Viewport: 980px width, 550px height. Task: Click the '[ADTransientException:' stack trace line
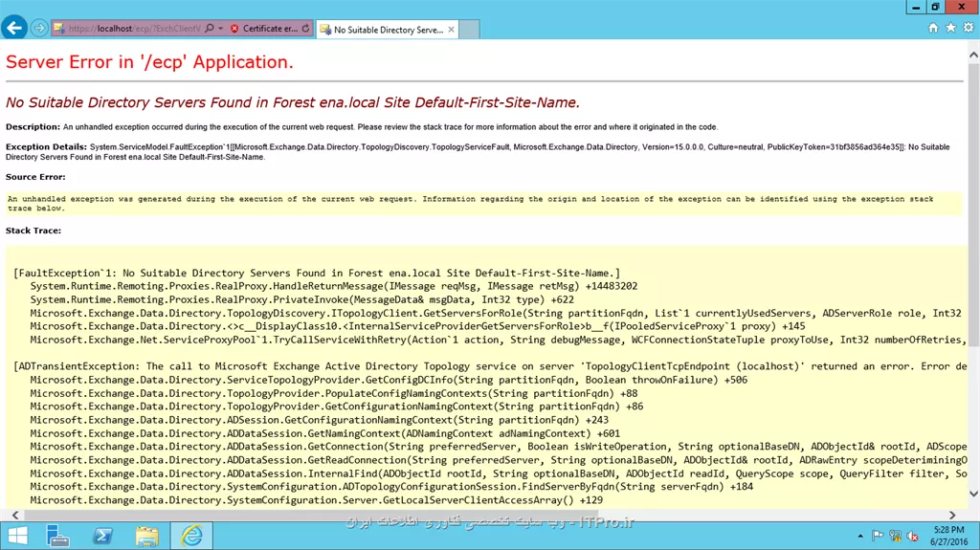click(491, 366)
